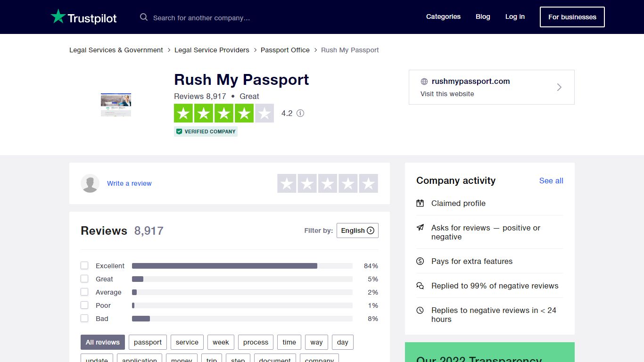Select the first star in review rating
644x362 pixels.
click(x=287, y=183)
